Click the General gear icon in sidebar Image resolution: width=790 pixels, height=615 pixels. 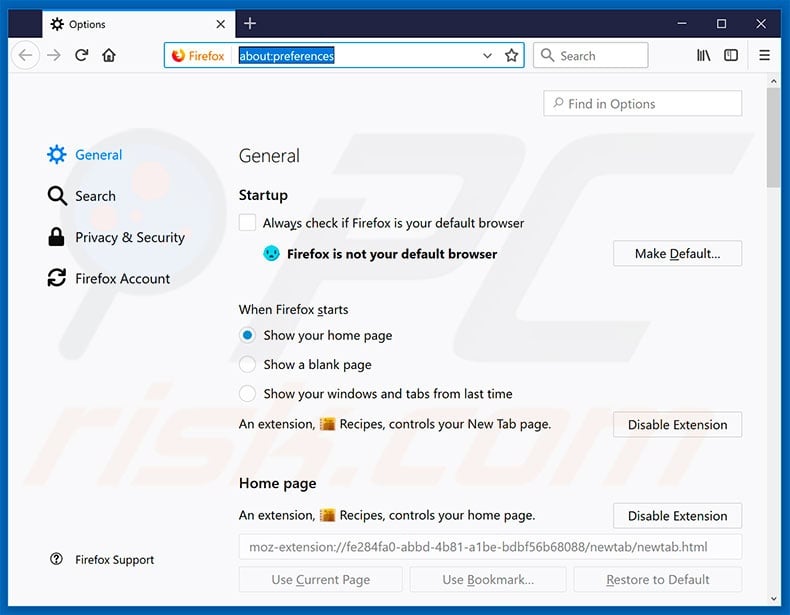[56, 155]
